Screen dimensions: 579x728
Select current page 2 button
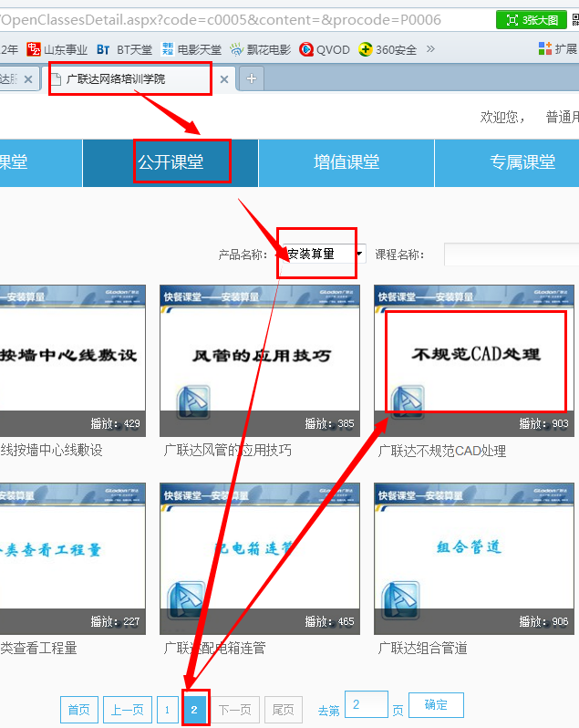pyautogui.click(x=194, y=710)
